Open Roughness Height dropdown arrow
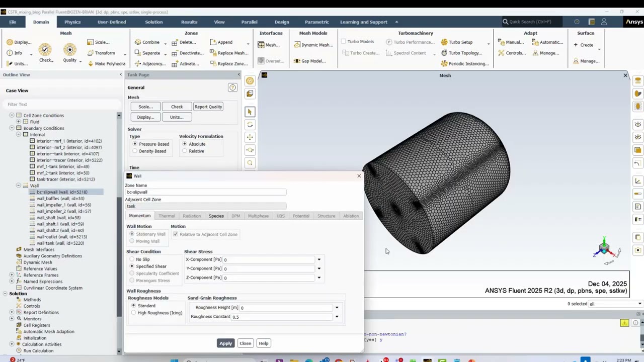 coord(337,308)
